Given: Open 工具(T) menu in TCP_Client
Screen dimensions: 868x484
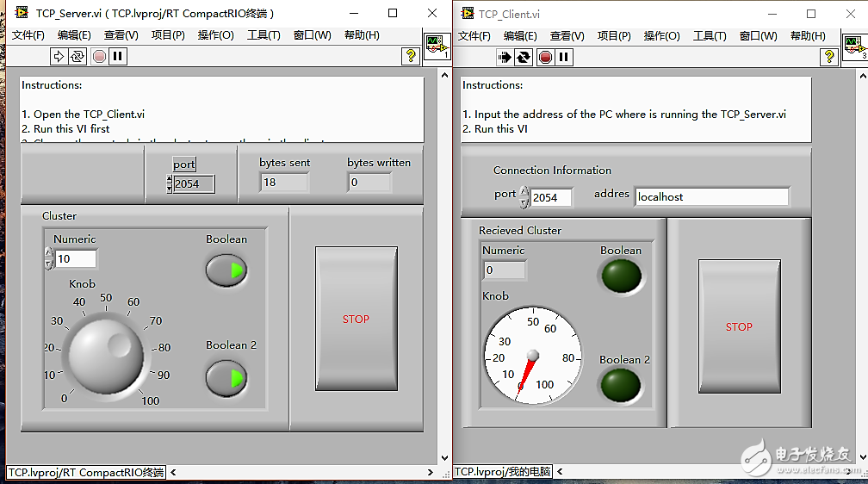Looking at the screenshot, I should pyautogui.click(x=710, y=36).
